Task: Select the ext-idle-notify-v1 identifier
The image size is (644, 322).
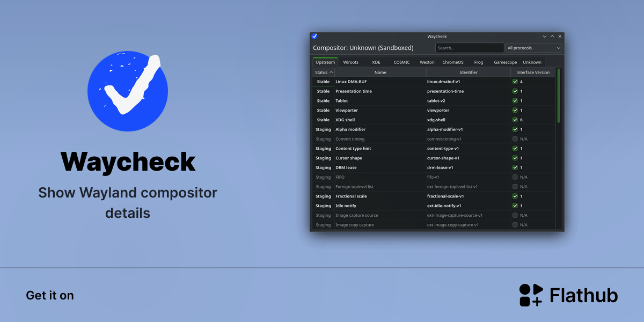Action: click(x=469, y=206)
